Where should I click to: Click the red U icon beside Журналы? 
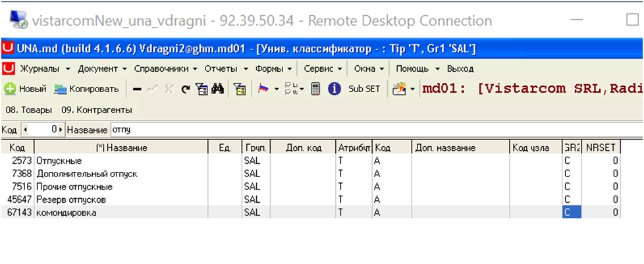click(x=9, y=68)
